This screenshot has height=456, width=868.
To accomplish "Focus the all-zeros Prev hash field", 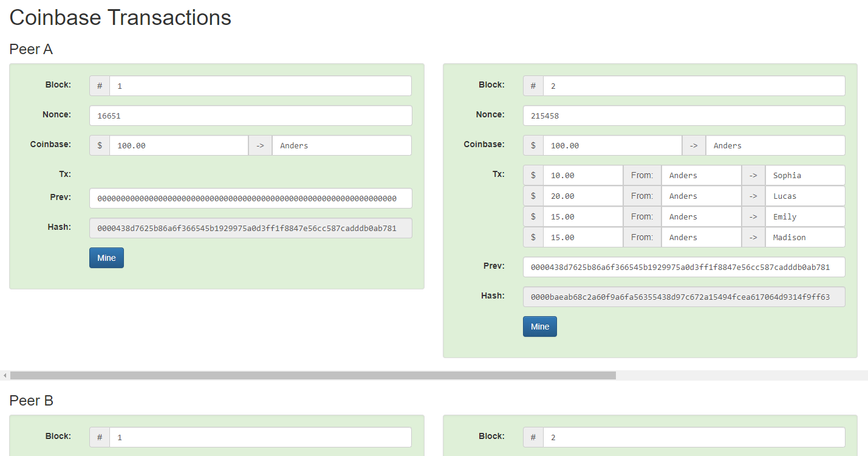I will point(251,198).
